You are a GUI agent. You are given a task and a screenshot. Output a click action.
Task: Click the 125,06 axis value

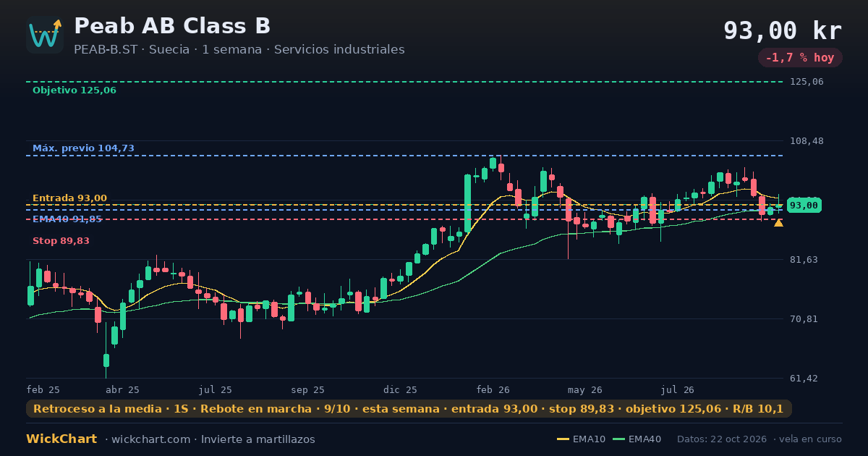tap(807, 82)
